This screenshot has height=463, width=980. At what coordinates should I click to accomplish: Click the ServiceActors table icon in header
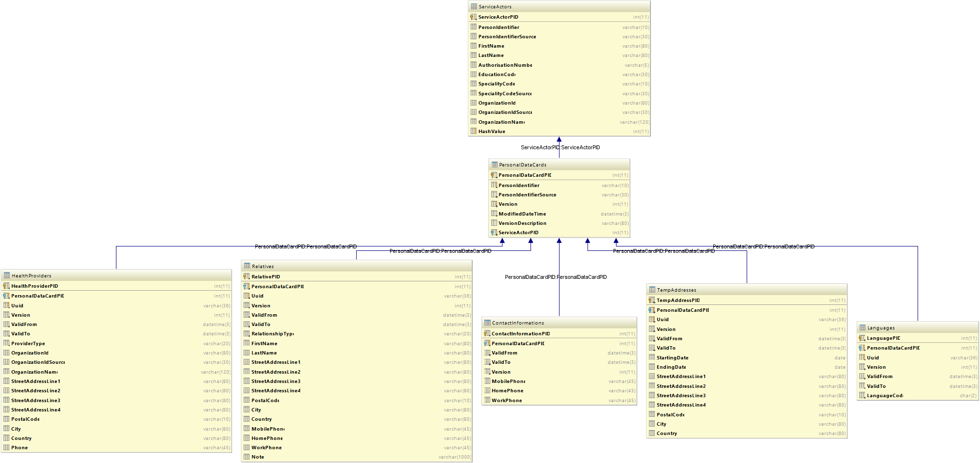(474, 6)
